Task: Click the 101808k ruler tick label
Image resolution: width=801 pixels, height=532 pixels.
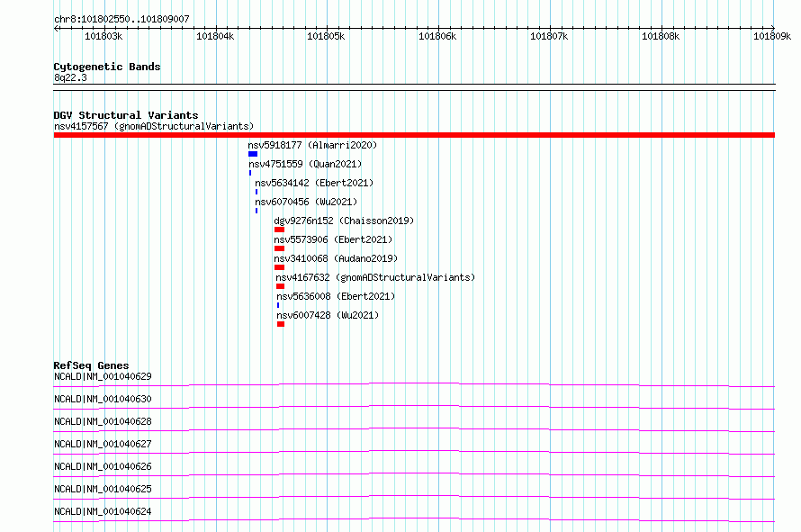Action: (661, 36)
